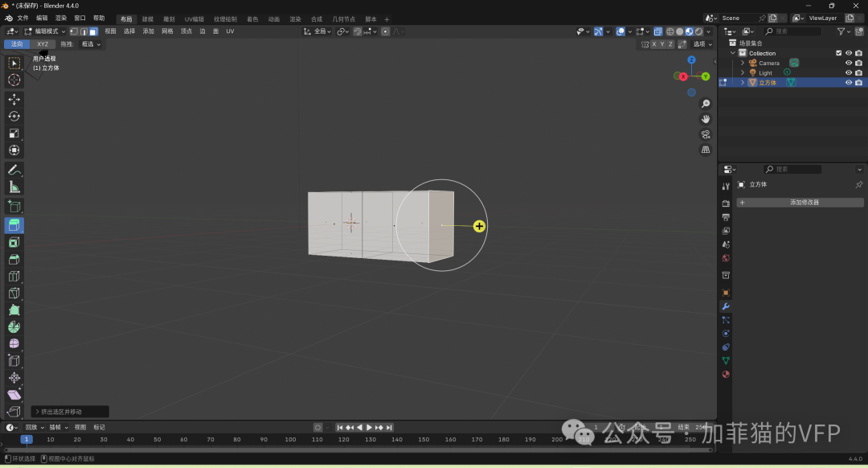Open the 渲染 menu in top bar

[x=61, y=18]
